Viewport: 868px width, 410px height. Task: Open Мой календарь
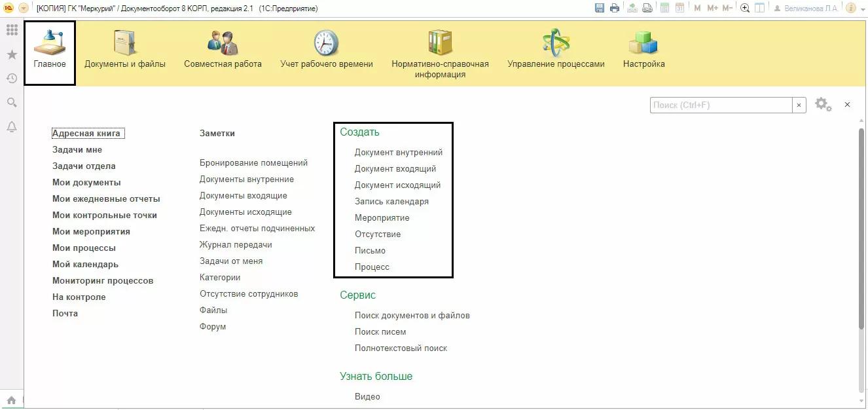85,265
